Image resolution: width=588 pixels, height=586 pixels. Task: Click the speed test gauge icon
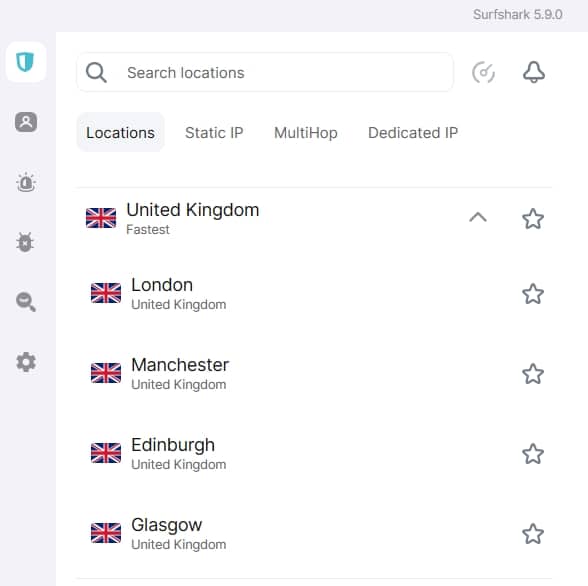(483, 72)
